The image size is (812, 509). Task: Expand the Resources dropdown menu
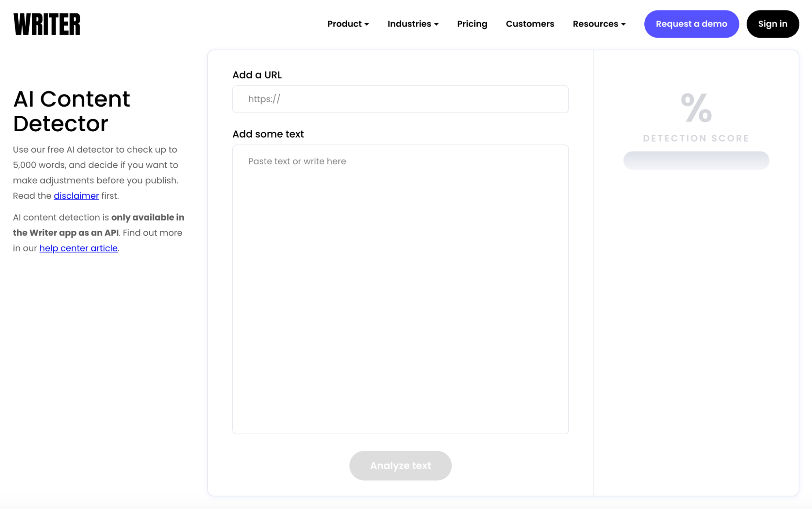point(595,24)
